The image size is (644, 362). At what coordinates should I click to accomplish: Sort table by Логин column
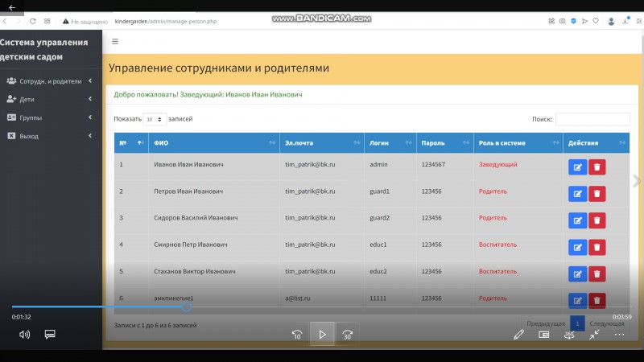tap(390, 143)
